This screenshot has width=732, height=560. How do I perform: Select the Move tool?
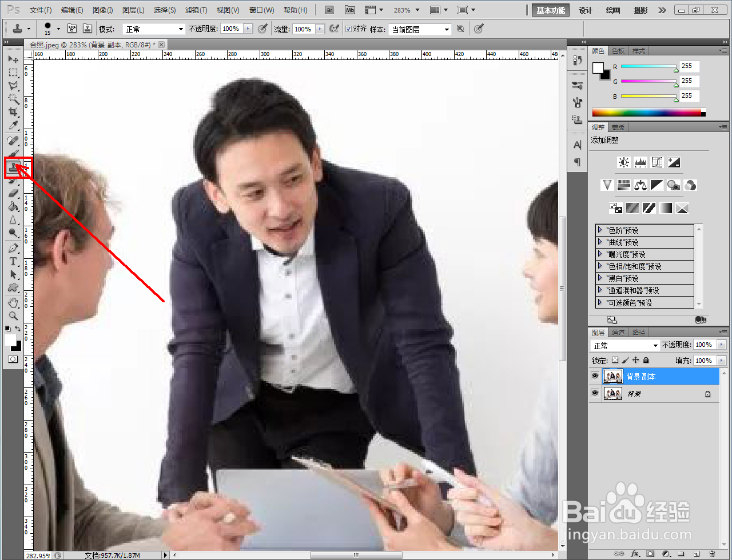pyautogui.click(x=13, y=59)
